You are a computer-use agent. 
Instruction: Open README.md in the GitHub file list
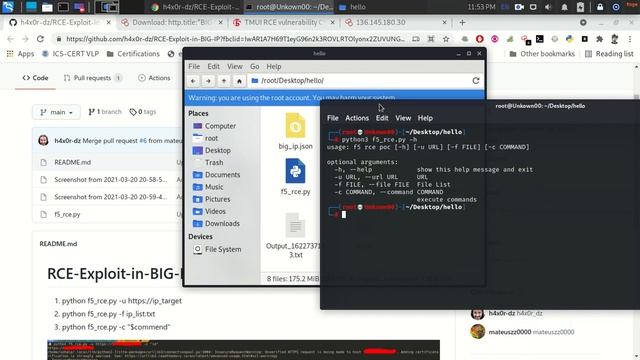point(73,162)
